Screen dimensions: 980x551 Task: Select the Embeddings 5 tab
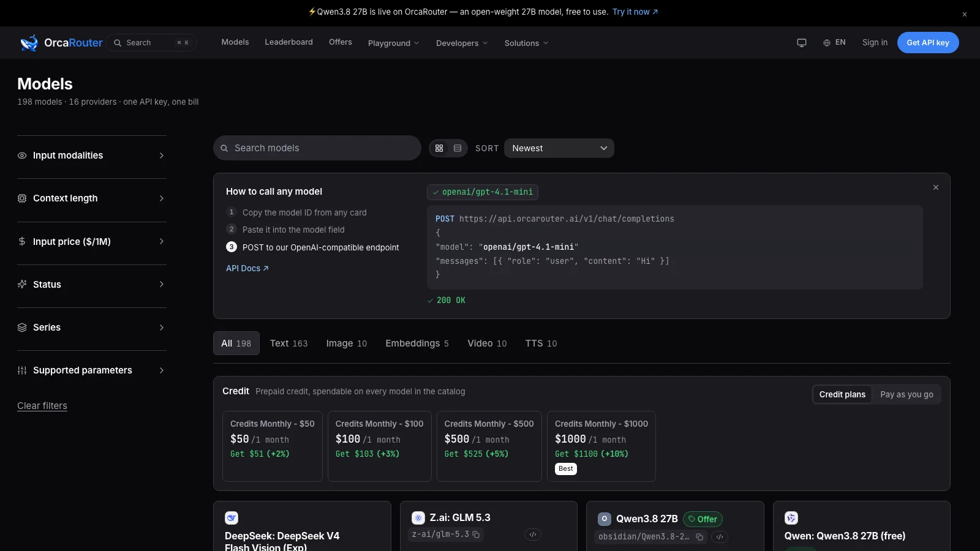point(417,343)
